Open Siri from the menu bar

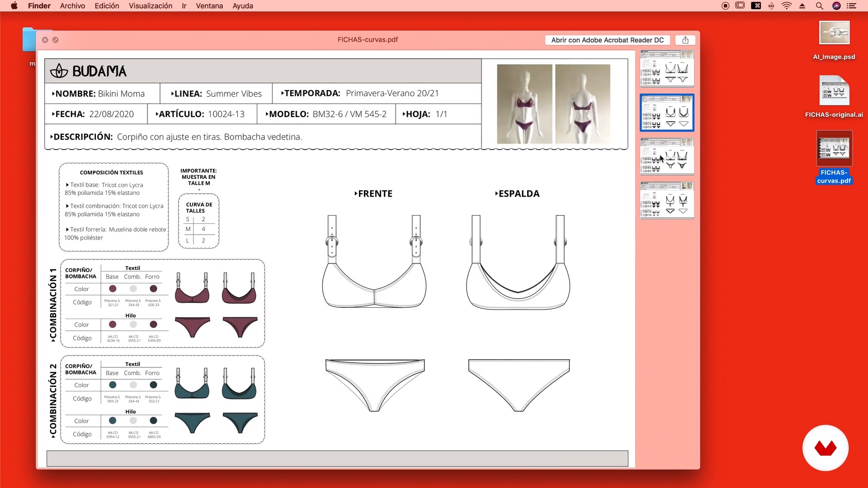pos(836,6)
